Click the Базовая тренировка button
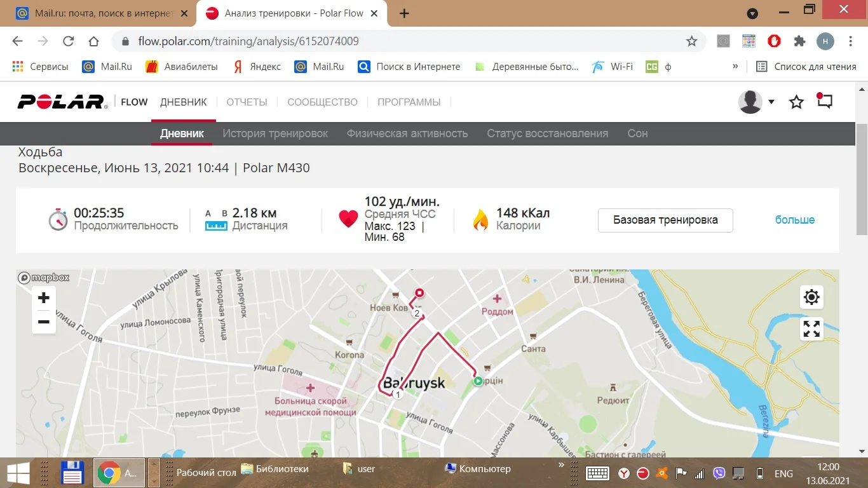Viewport: 868px width, 488px height. 665,220
